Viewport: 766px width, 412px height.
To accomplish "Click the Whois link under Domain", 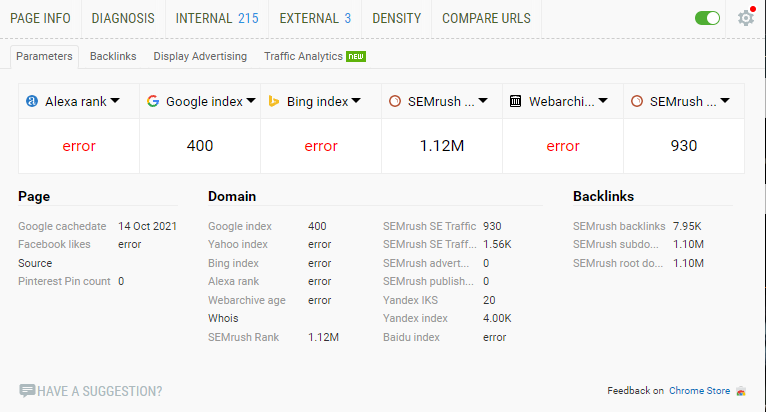I will [223, 318].
